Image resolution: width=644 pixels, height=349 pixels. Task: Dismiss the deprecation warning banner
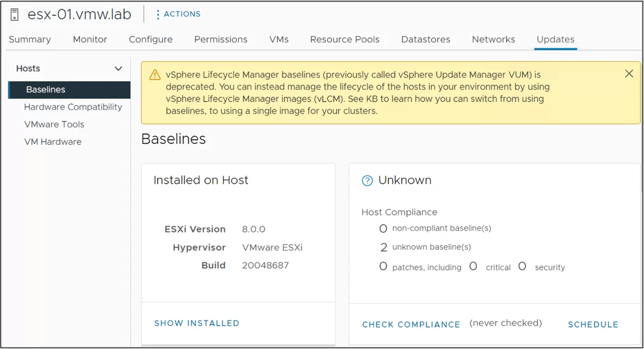(629, 74)
